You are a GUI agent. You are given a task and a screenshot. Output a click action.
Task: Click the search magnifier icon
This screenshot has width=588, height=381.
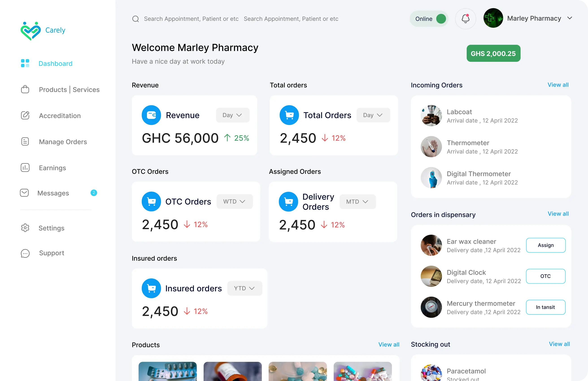(x=135, y=19)
